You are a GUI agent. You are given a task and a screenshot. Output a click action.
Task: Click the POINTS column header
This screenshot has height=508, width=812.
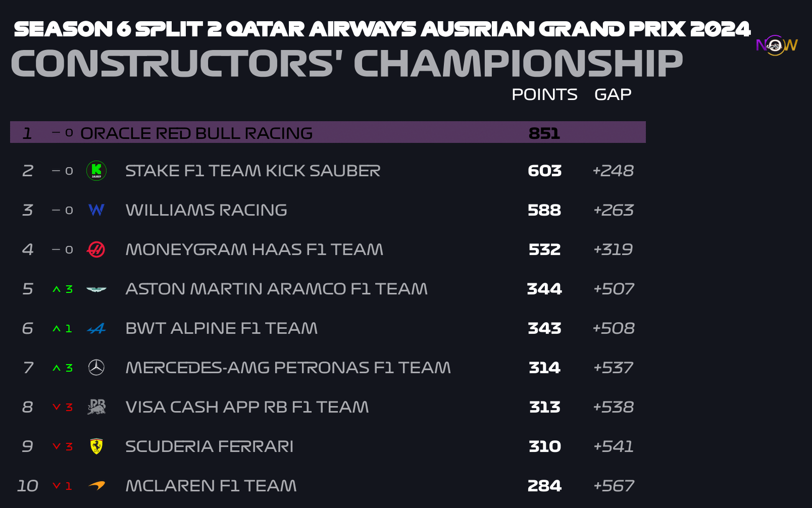click(x=544, y=94)
